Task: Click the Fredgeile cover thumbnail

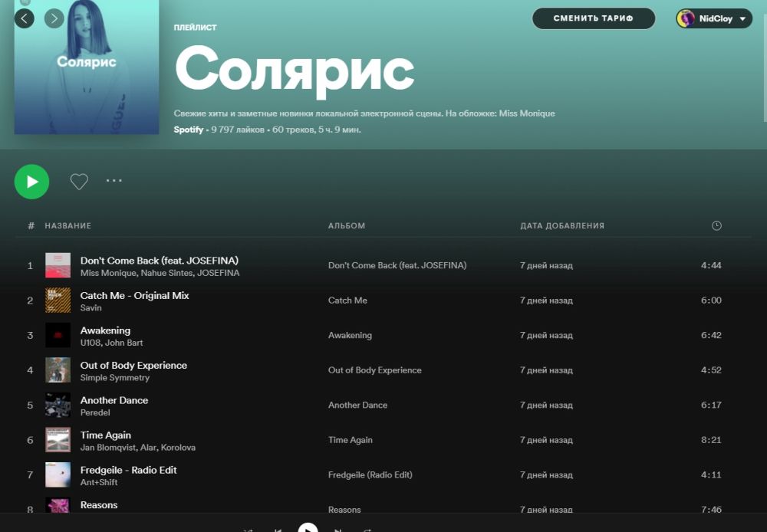Action: click(58, 475)
